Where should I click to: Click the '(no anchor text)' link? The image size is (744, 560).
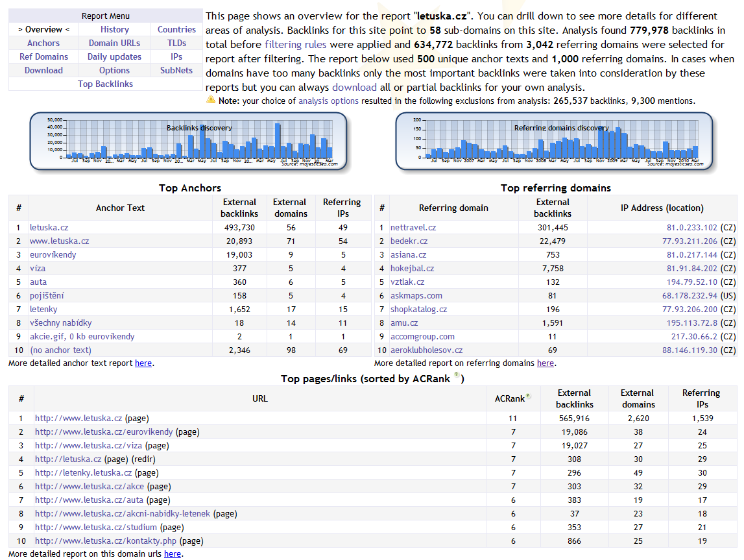60,350
